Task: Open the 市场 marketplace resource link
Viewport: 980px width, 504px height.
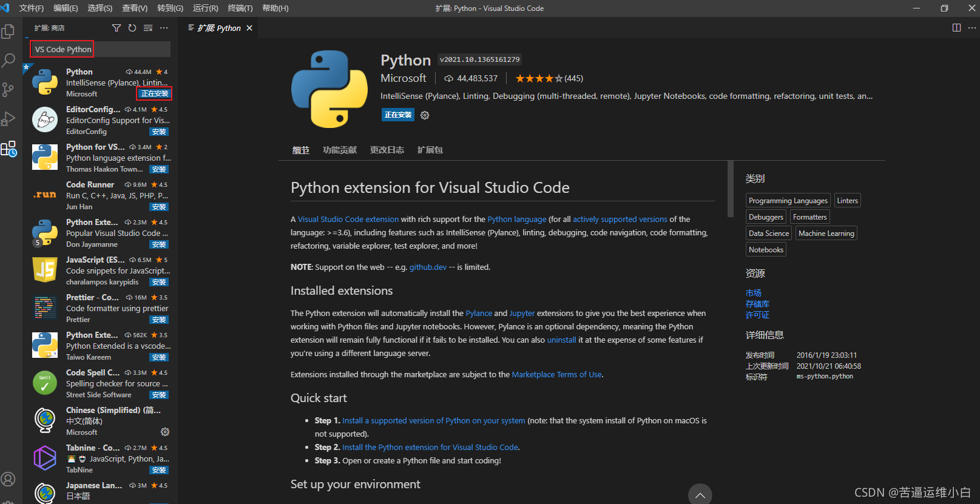Action: 753,293
